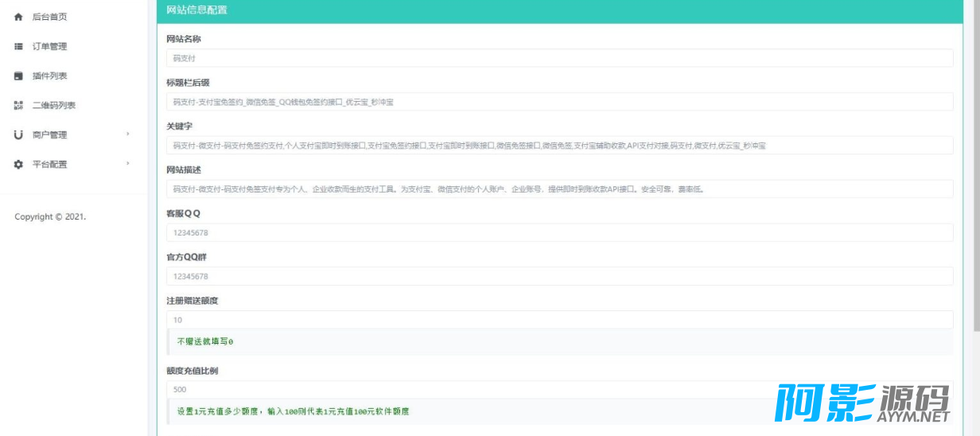The image size is (980, 436).
Task: Click the 网站名称 field label
Action: (x=183, y=38)
